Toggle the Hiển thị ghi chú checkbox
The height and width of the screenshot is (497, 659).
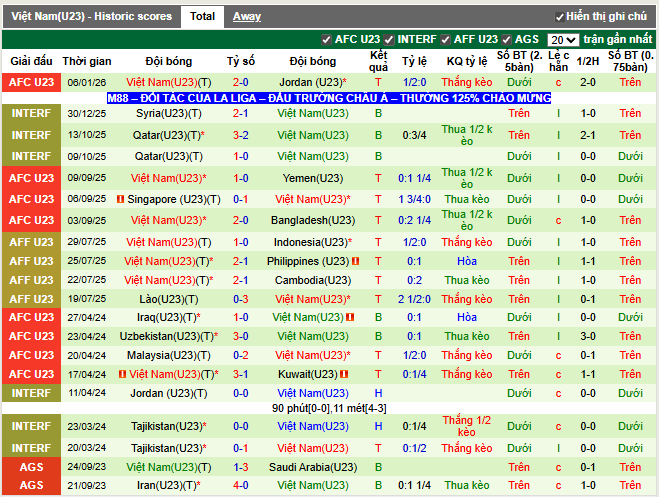point(559,17)
